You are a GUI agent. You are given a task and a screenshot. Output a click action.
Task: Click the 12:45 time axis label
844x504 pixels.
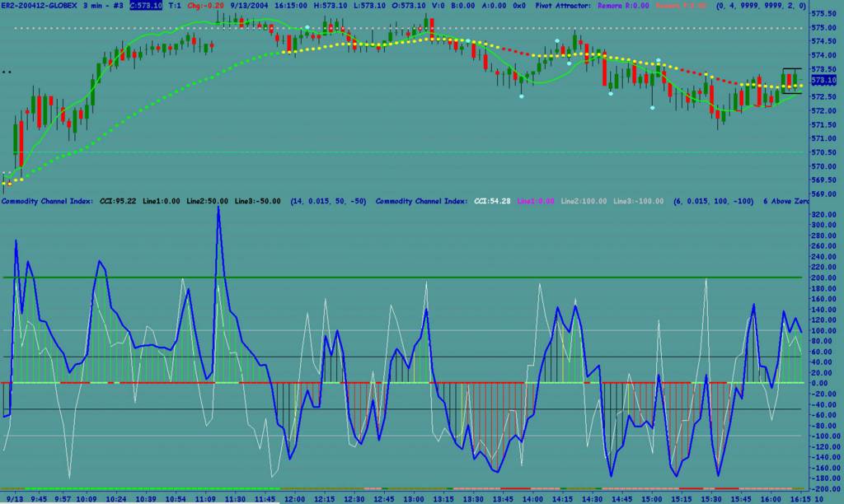[384, 499]
